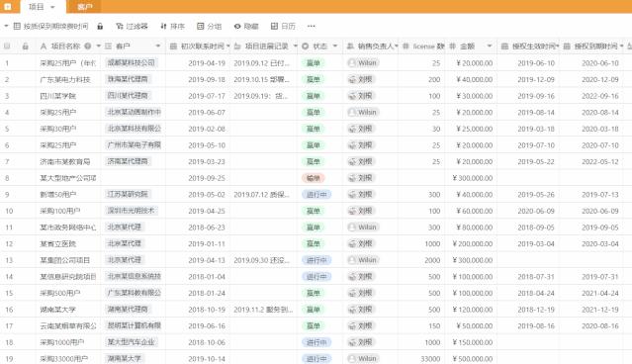
Task: Open the 状态 column dropdown arrow
Action: tap(335, 46)
